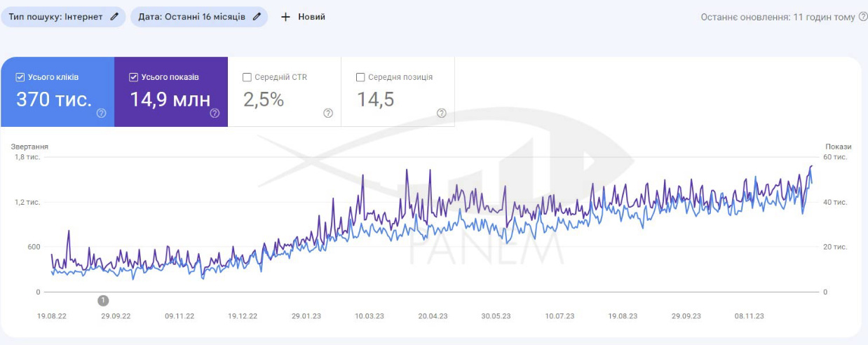Click the Новий button label

coord(311,17)
